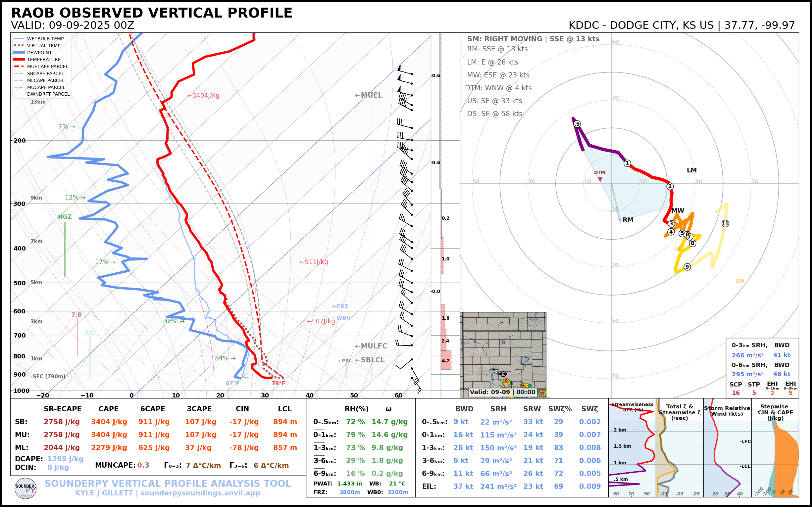This screenshot has height=507, width=812.
Task: Click the crosshair location marker on map
Action: tap(503, 374)
